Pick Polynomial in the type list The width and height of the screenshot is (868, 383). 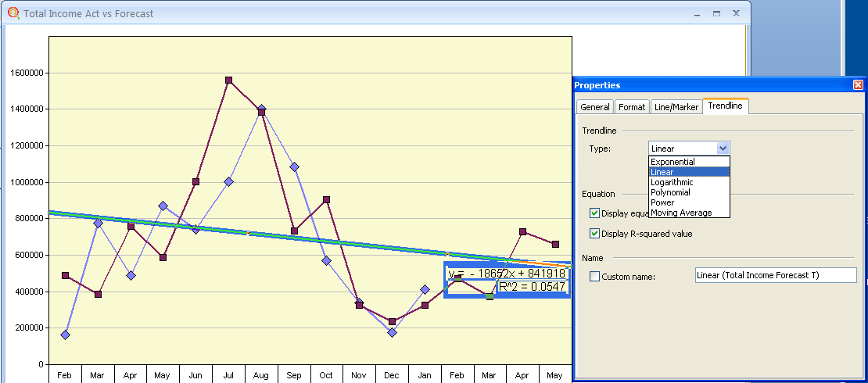(670, 192)
